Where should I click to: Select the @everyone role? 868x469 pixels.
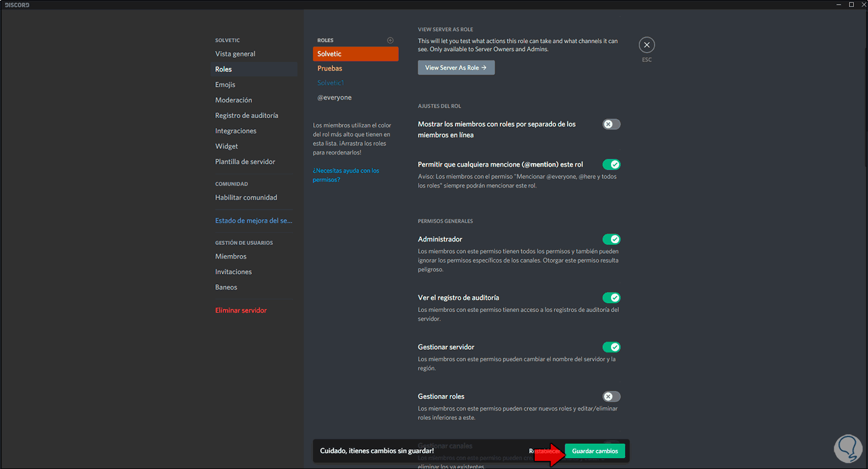tap(355, 97)
